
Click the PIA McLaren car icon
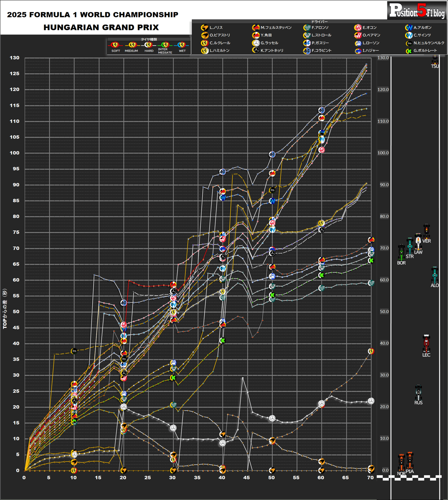click(x=410, y=460)
